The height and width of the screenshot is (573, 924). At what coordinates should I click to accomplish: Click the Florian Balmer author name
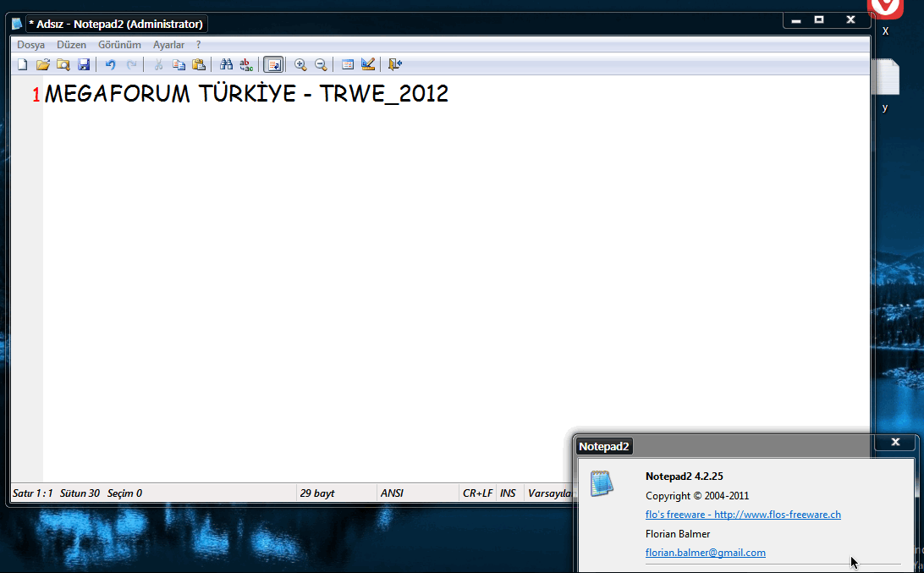[x=678, y=534]
